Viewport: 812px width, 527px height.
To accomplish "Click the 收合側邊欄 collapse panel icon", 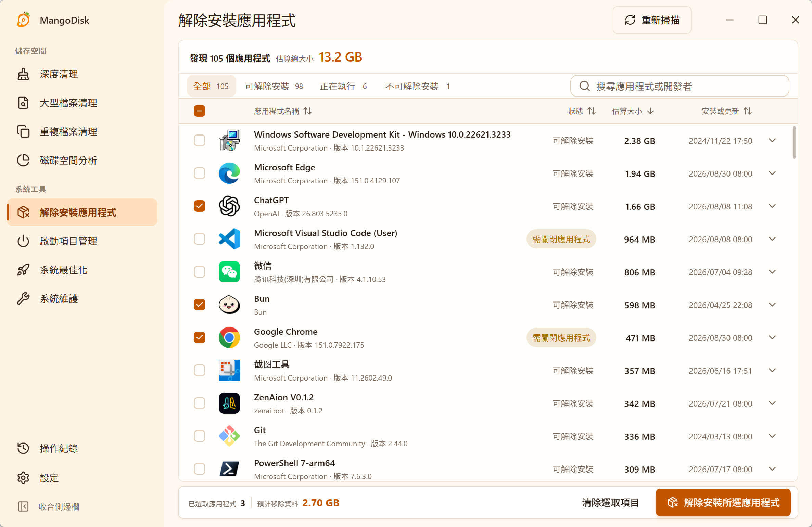I will (23, 506).
